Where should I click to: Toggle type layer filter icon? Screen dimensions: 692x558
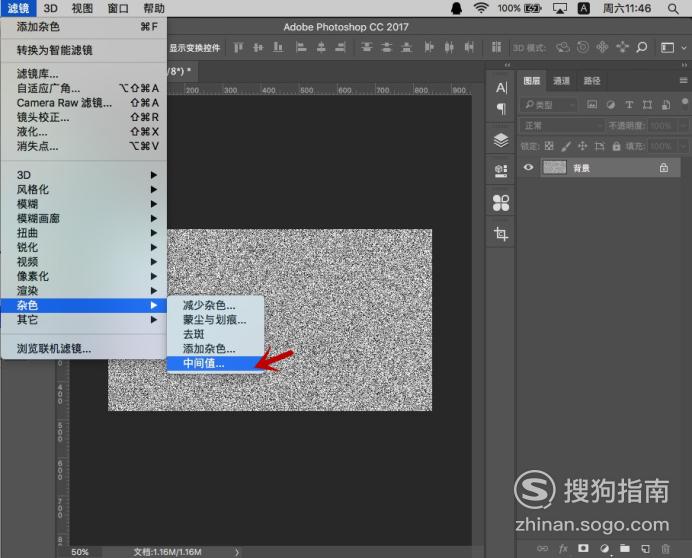tap(629, 105)
